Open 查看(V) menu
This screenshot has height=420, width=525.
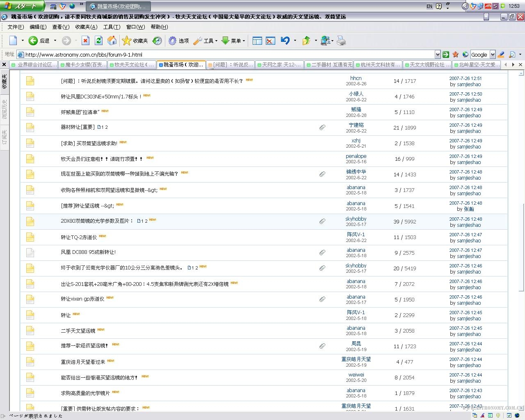click(x=61, y=27)
